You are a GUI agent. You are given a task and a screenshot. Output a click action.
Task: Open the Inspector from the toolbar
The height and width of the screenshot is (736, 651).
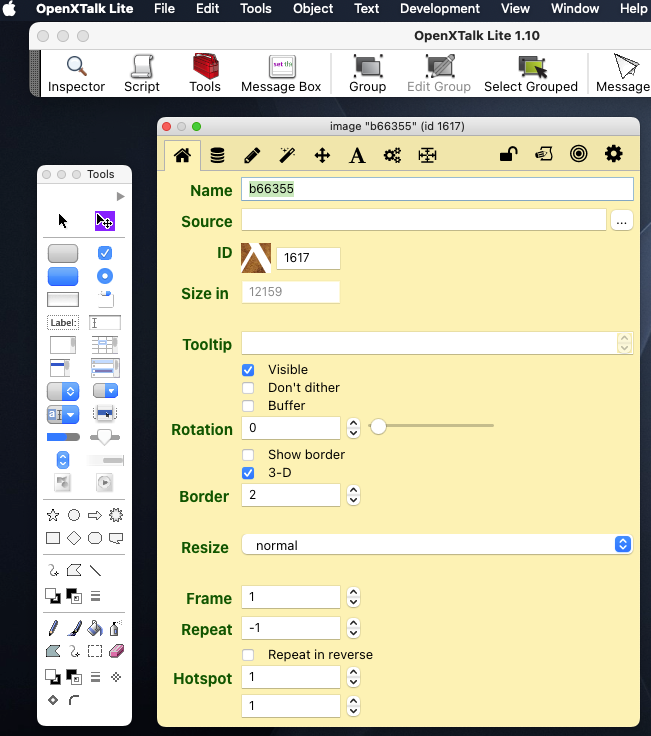(76, 74)
